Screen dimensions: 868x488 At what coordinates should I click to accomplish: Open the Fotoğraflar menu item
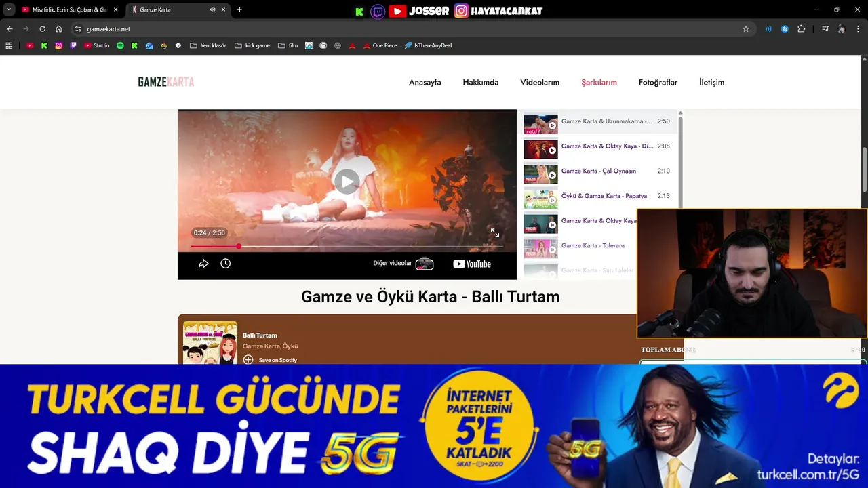(x=658, y=82)
